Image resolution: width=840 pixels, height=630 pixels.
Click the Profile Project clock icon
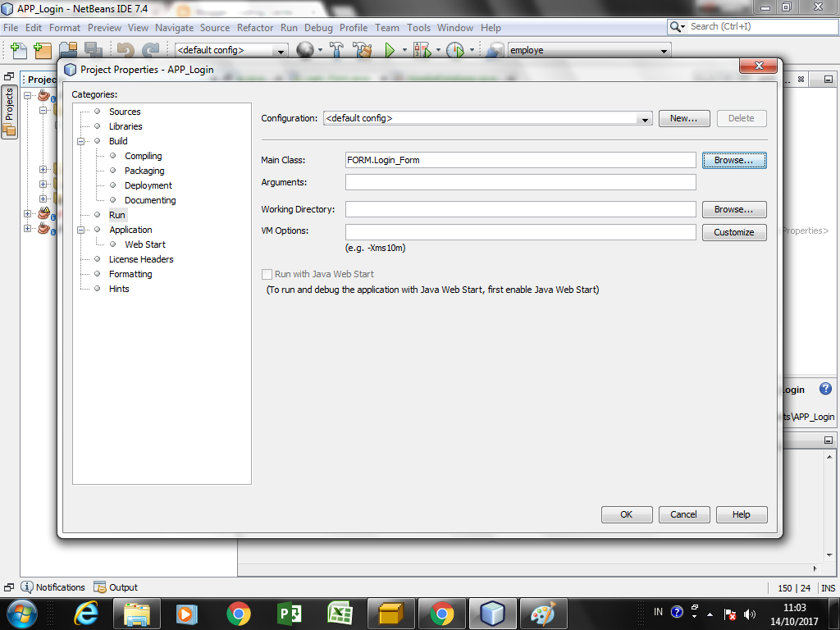[x=455, y=50]
